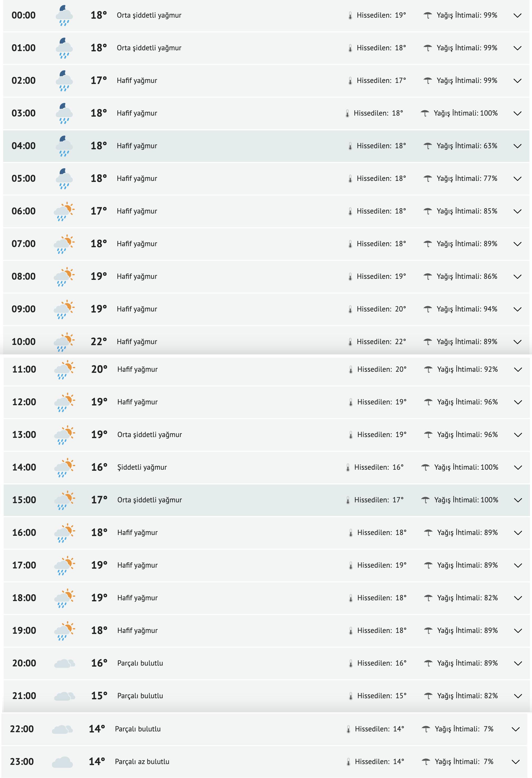Viewport: 532px width, 778px height.
Task: Click the night rain icon at 00:00
Action: tap(64, 15)
